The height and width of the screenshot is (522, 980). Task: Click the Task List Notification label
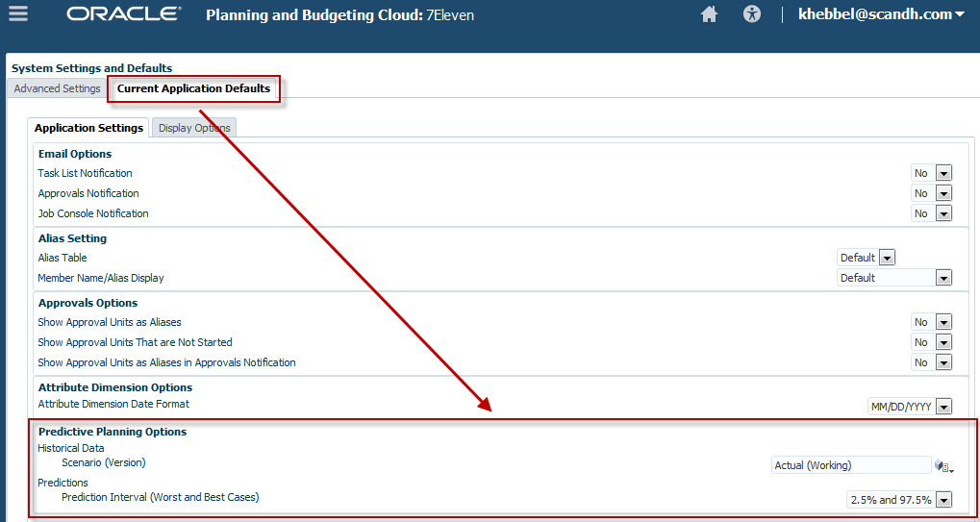pos(85,174)
